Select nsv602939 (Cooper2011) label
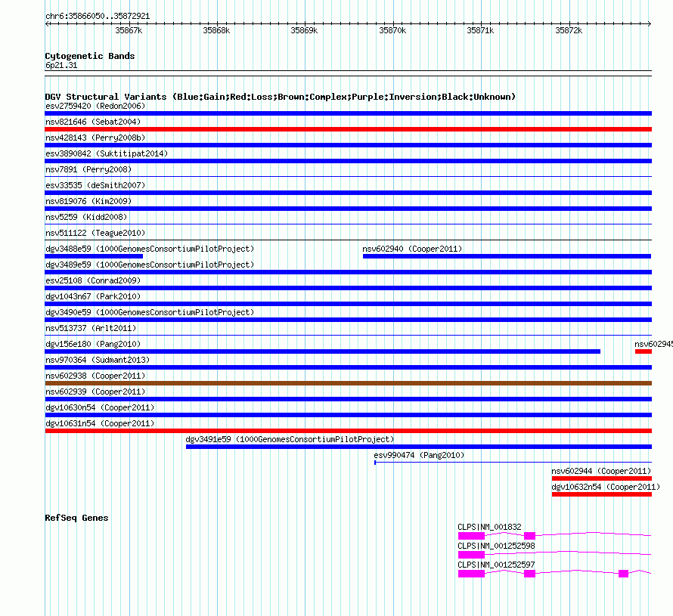 coord(95,392)
